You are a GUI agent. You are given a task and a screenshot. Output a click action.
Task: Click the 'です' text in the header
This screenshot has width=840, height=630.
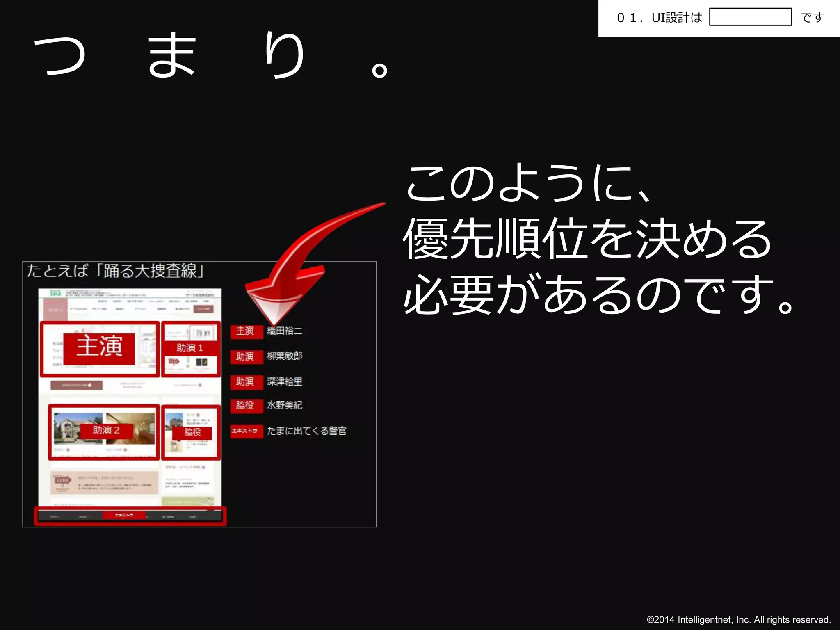tap(812, 18)
